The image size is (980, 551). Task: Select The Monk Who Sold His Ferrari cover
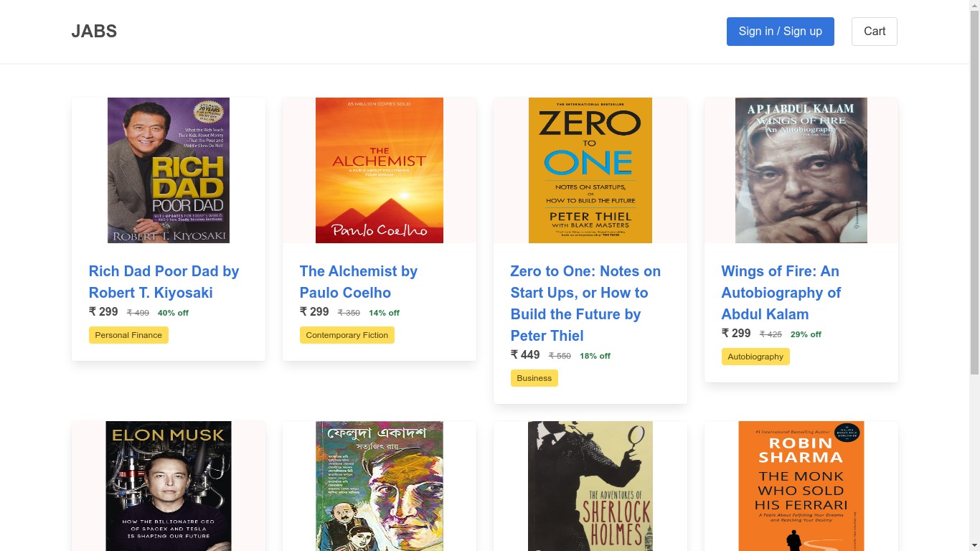801,486
